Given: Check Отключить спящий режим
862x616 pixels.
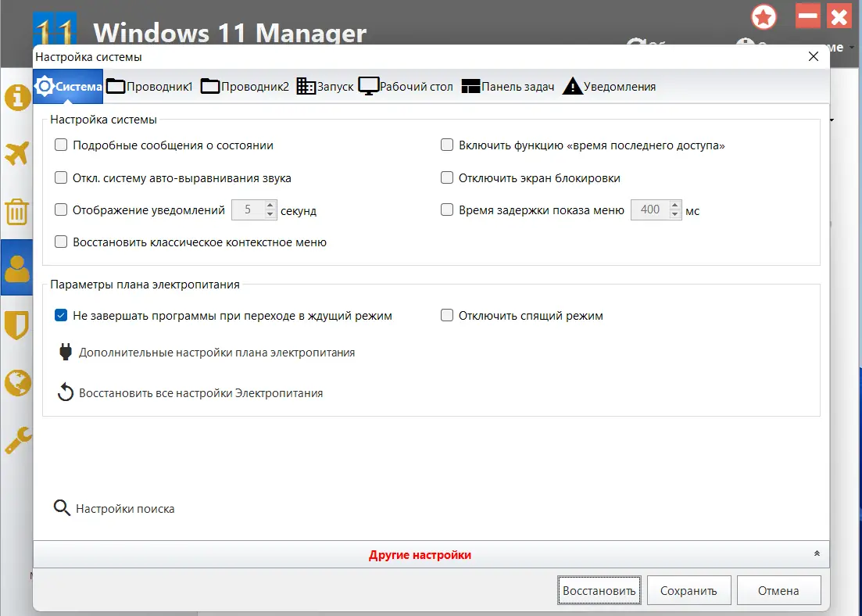Looking at the screenshot, I should click(447, 315).
